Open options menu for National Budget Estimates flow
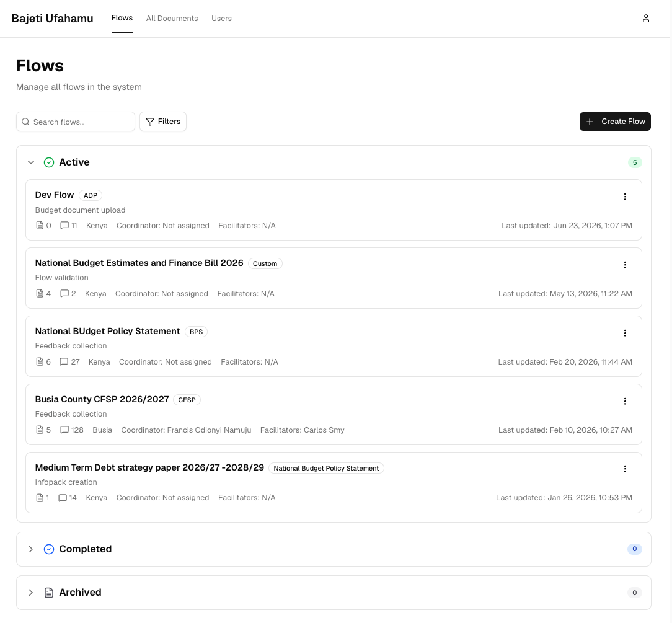Screen dimensions: 672x623 (x=624, y=265)
